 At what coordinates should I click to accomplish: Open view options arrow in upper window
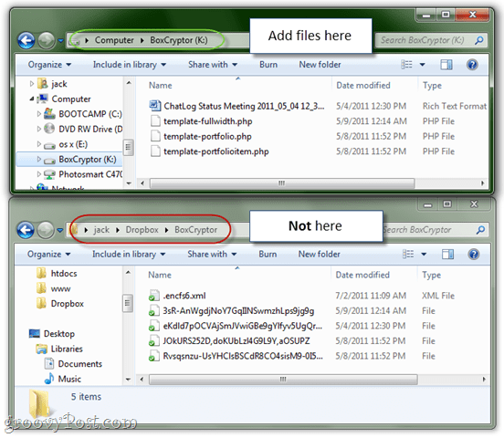[423, 65]
